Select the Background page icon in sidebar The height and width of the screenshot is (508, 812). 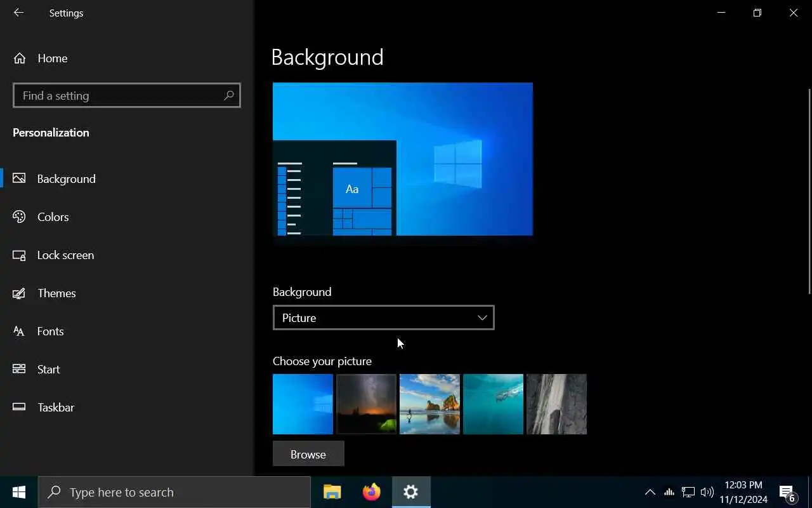tap(19, 178)
